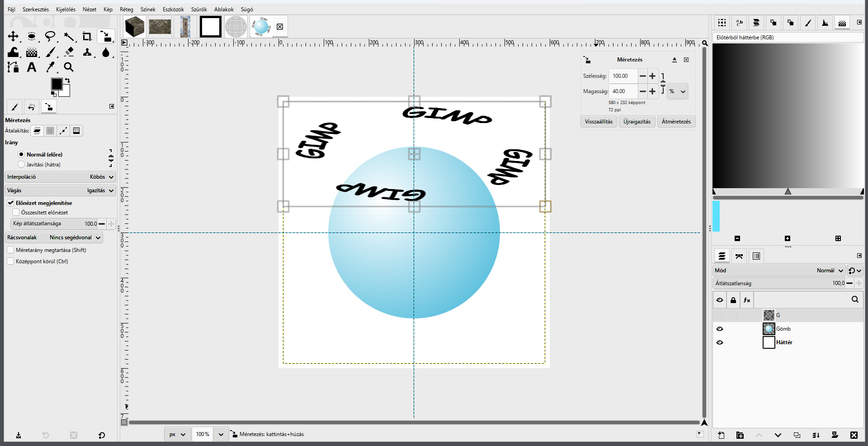Toggle Előnézet megjelenítése checkbox
The height and width of the screenshot is (446, 868).
pyautogui.click(x=10, y=203)
